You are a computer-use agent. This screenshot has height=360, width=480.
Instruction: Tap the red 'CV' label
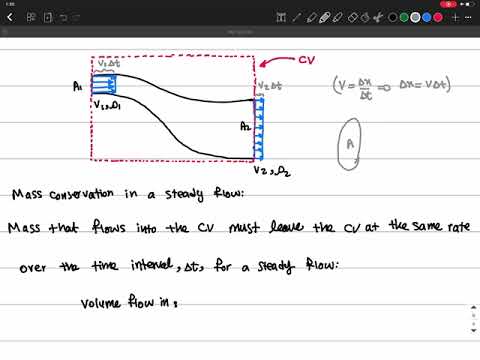pos(306,60)
